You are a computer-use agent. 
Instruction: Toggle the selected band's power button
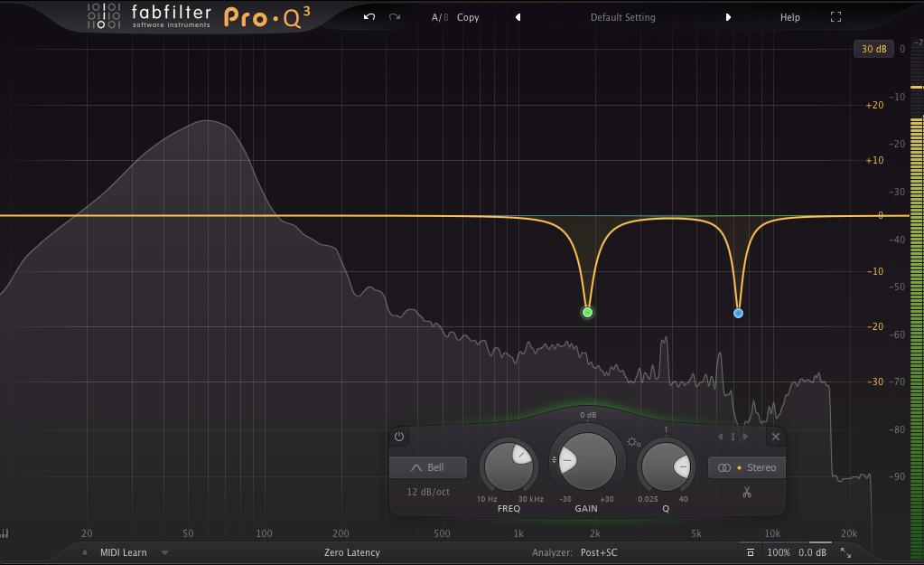coord(399,437)
